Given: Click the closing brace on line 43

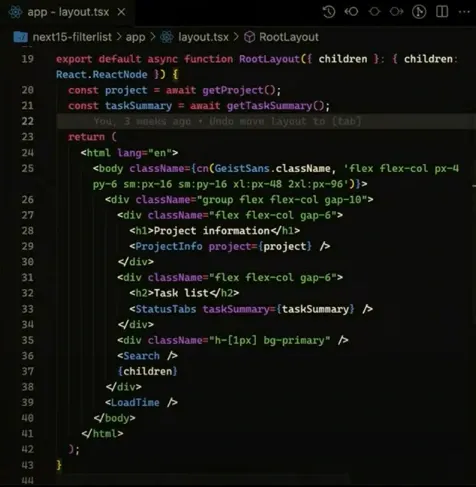Looking at the screenshot, I should (x=59, y=464).
